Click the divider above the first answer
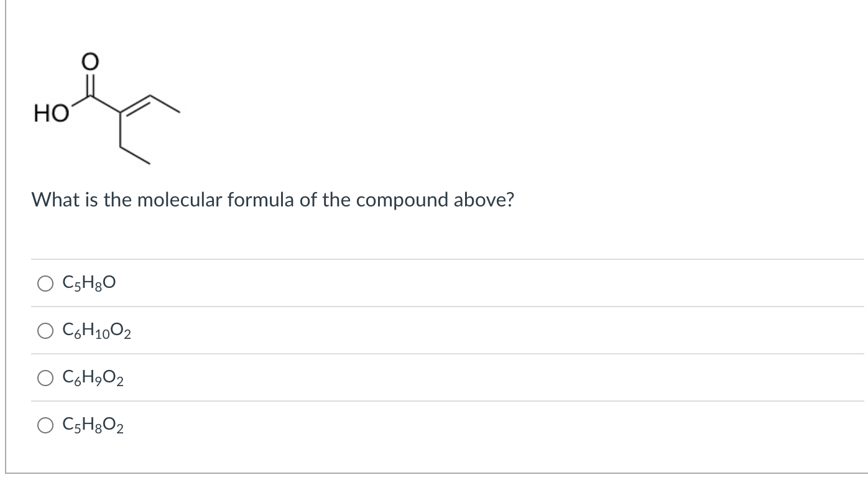 point(435,259)
